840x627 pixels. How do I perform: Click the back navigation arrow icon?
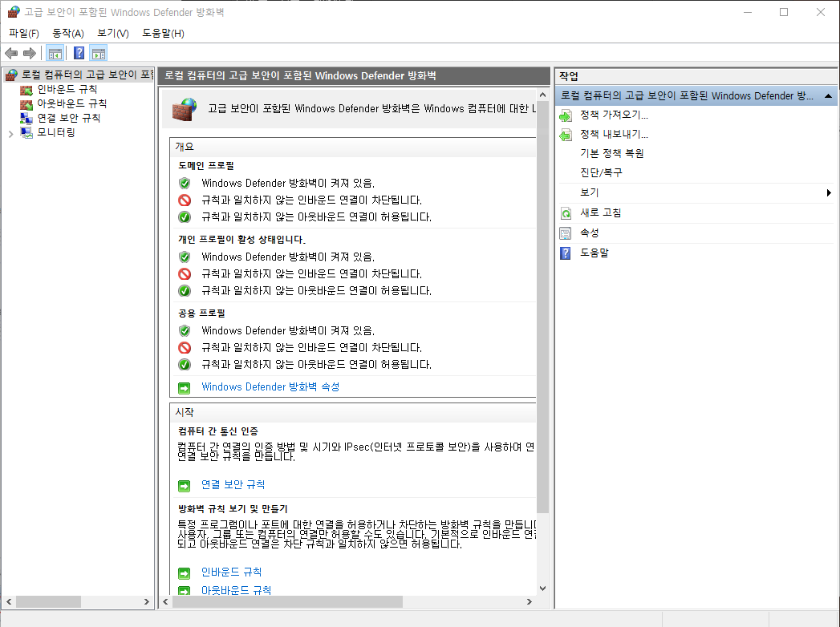point(10,52)
